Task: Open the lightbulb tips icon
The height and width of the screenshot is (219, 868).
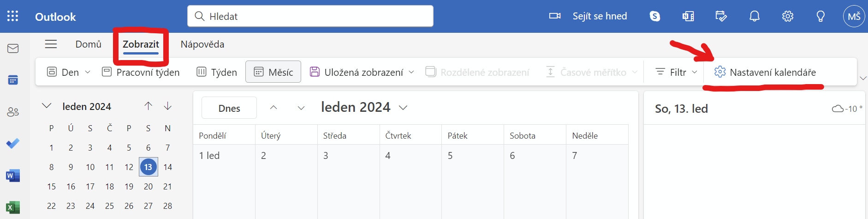Action: [x=820, y=16]
